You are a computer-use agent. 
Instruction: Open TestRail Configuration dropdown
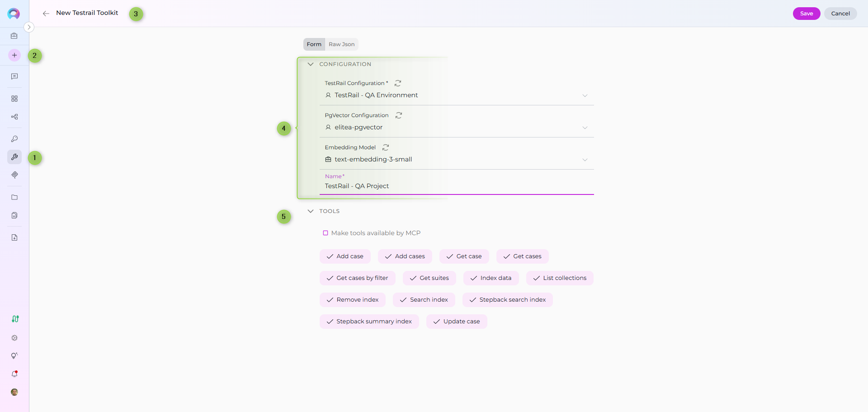click(585, 95)
